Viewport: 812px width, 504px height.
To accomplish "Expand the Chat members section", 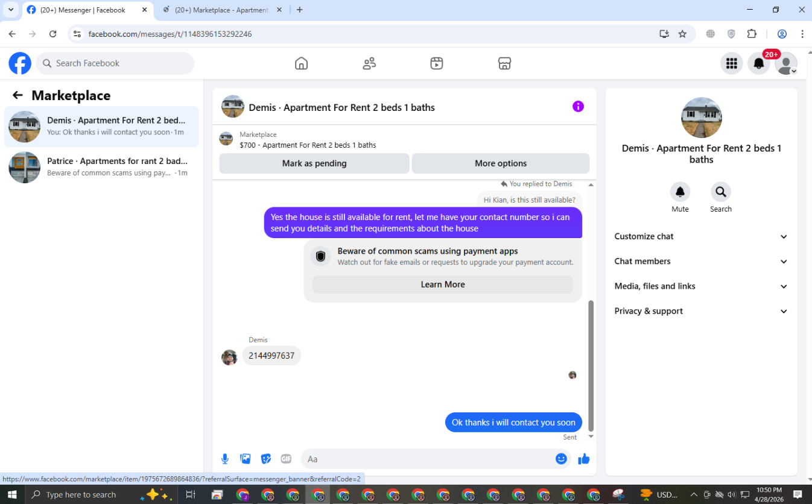I will [x=701, y=261].
